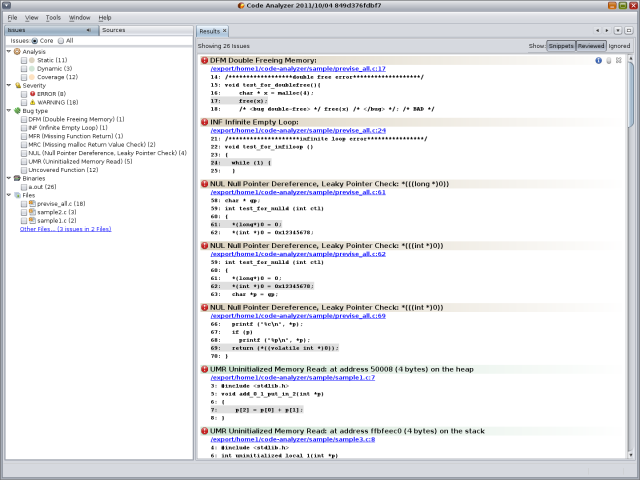The height and width of the screenshot is (480, 640).
Task: Check the Static (11) checkbox
Action: [24, 60]
